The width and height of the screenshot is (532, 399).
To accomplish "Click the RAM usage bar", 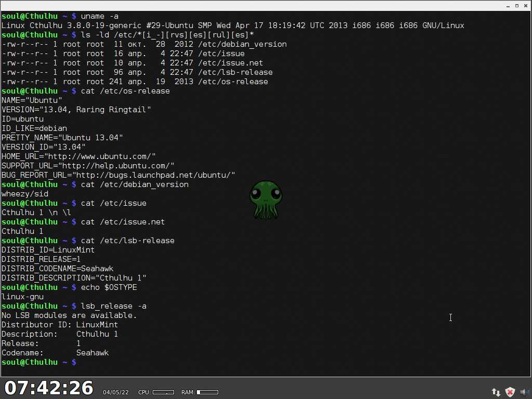I will (207, 392).
